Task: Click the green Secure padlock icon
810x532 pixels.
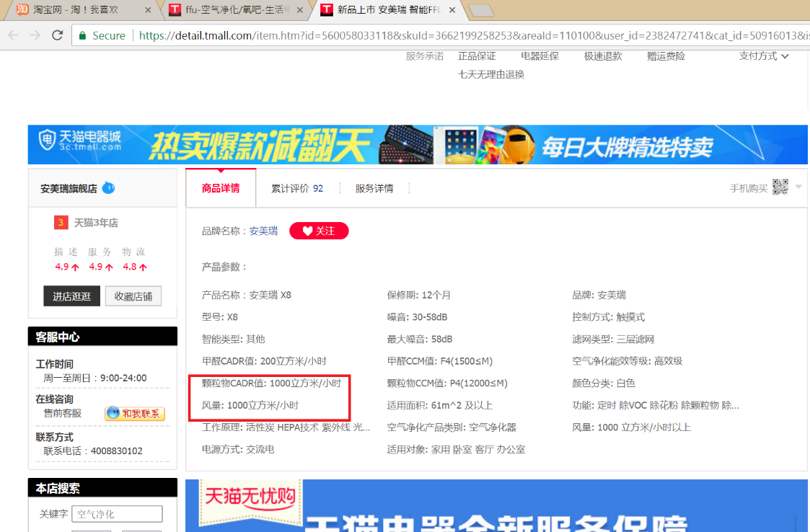Action: (x=82, y=35)
